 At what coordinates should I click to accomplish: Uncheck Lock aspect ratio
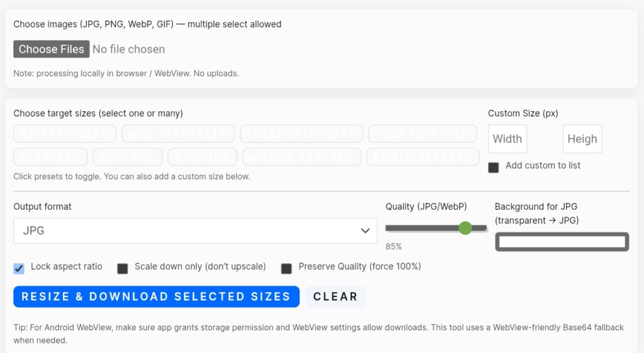[x=19, y=268]
